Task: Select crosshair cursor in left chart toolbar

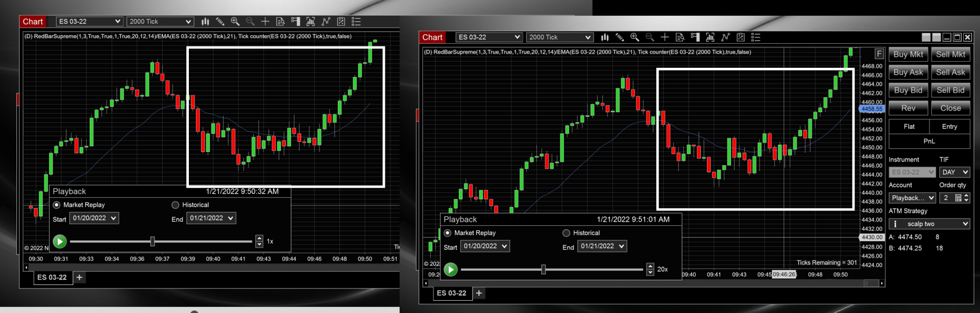Action: point(265,21)
